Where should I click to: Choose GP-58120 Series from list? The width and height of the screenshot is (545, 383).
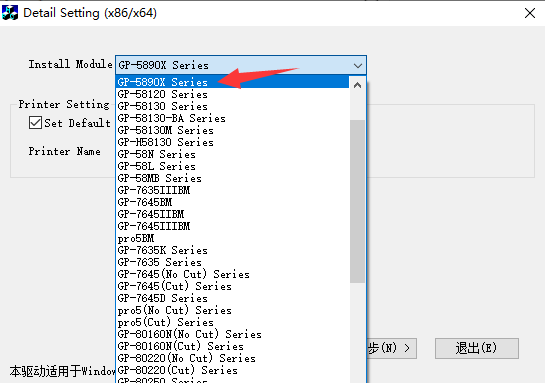[x=233, y=94]
